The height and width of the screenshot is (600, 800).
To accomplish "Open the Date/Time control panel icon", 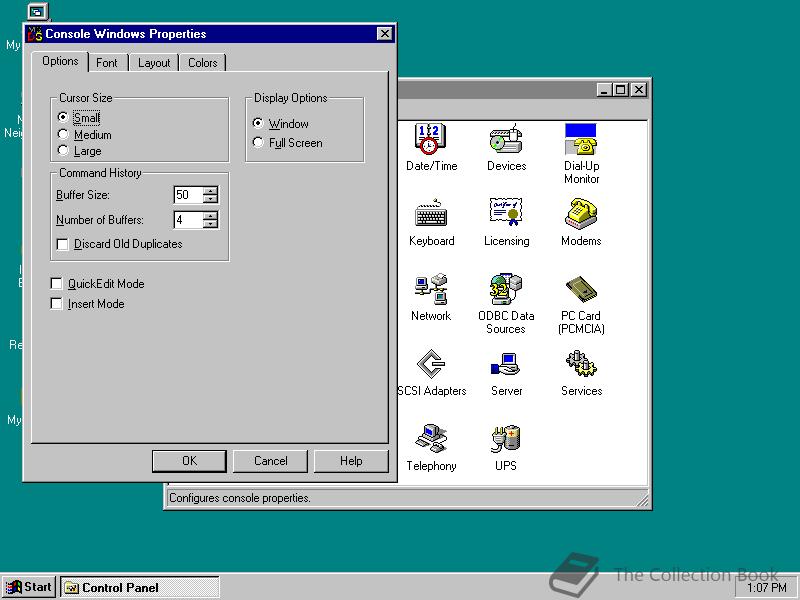I will (430, 139).
